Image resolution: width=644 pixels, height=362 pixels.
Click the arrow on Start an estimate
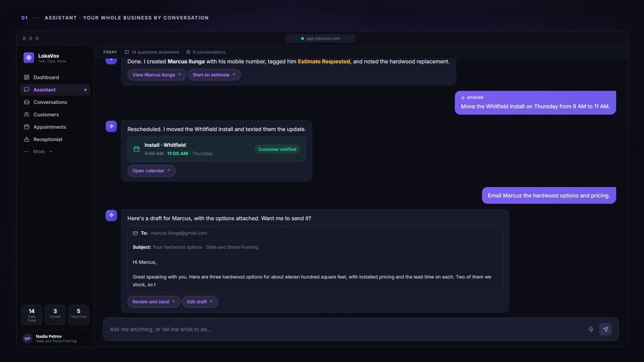(234, 74)
